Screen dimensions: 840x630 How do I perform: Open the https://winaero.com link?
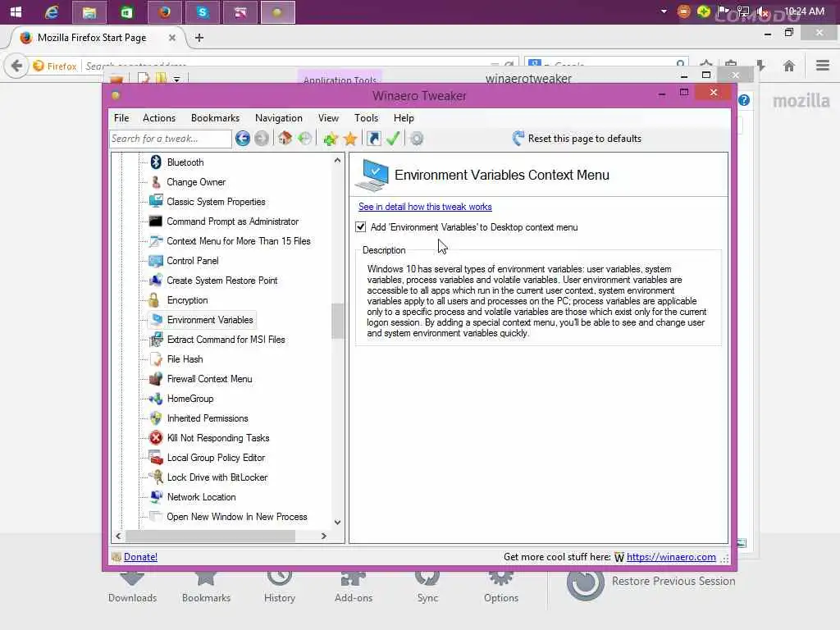[671, 557]
